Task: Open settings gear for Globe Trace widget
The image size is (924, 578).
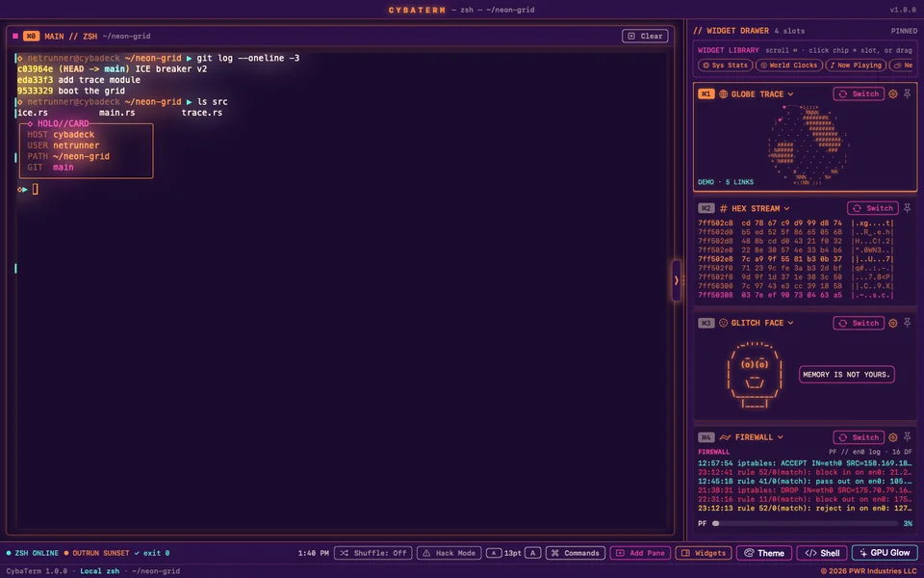Action: [893, 93]
